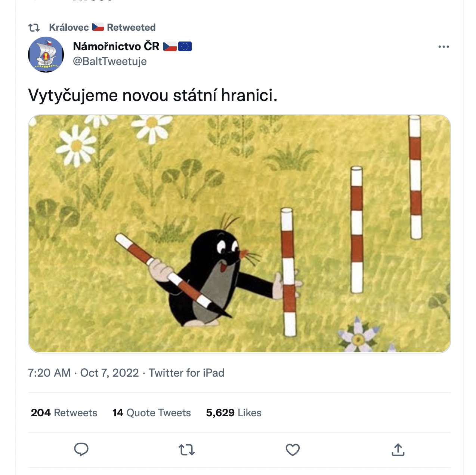Click the 7:20 AM Oct 7, 2022 timestamp
Viewport: 476px width, 475px height.
pos(83,373)
